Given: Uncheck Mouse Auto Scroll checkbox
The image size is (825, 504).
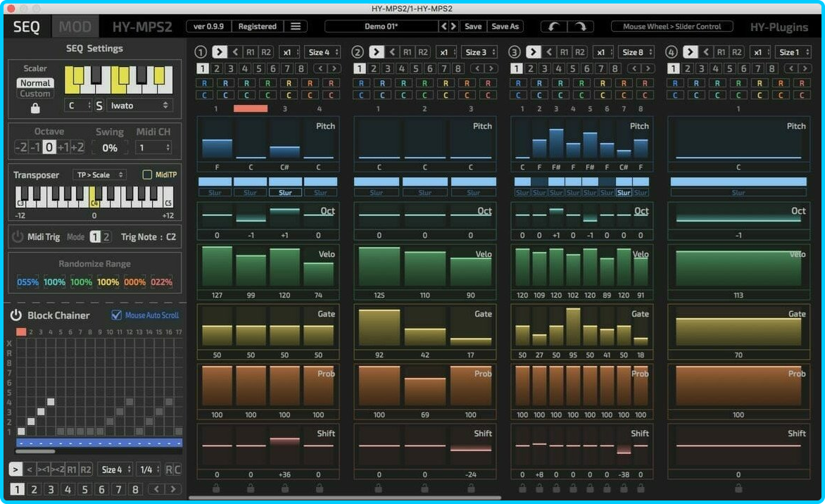Looking at the screenshot, I should 116,315.
